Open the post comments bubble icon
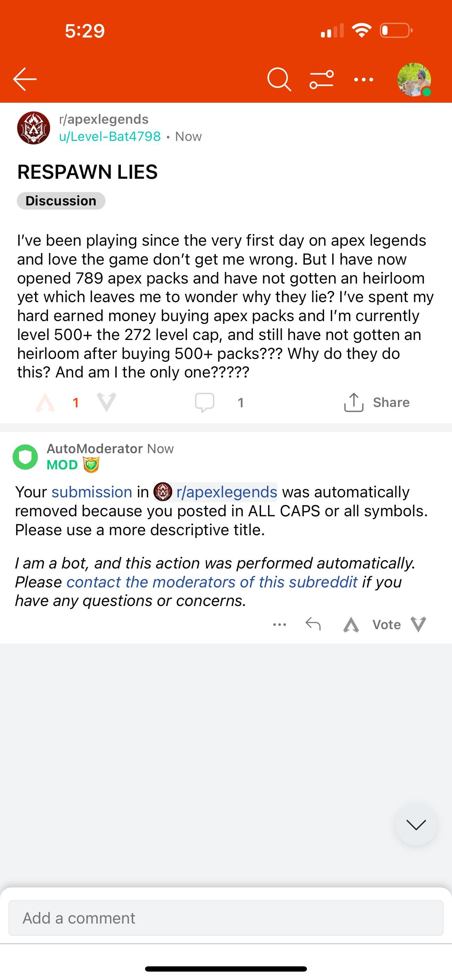The height and width of the screenshot is (980, 452). pos(205,402)
